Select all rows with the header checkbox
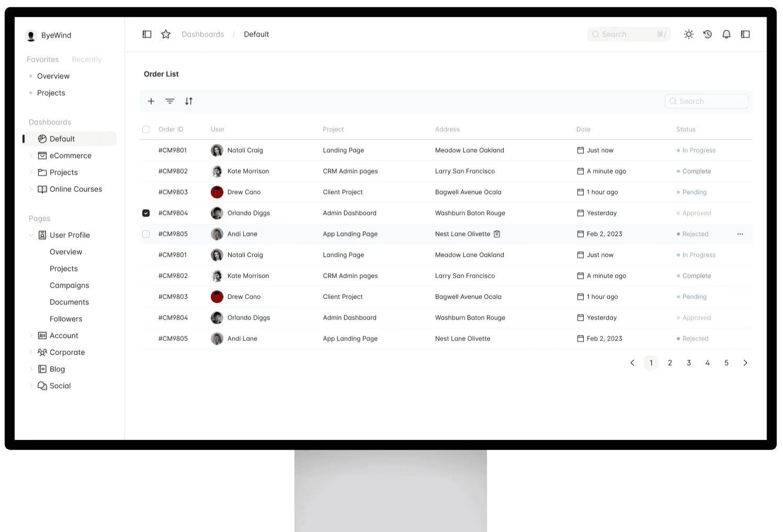The height and width of the screenshot is (532, 783). pos(146,129)
